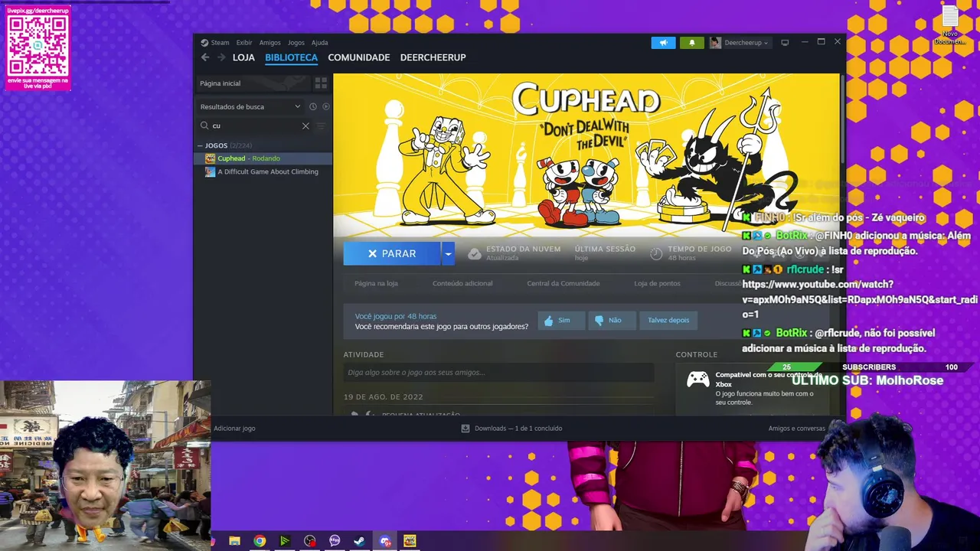This screenshot has height=551, width=980.
Task: Toggle sort by recent clock icon
Action: point(313,106)
